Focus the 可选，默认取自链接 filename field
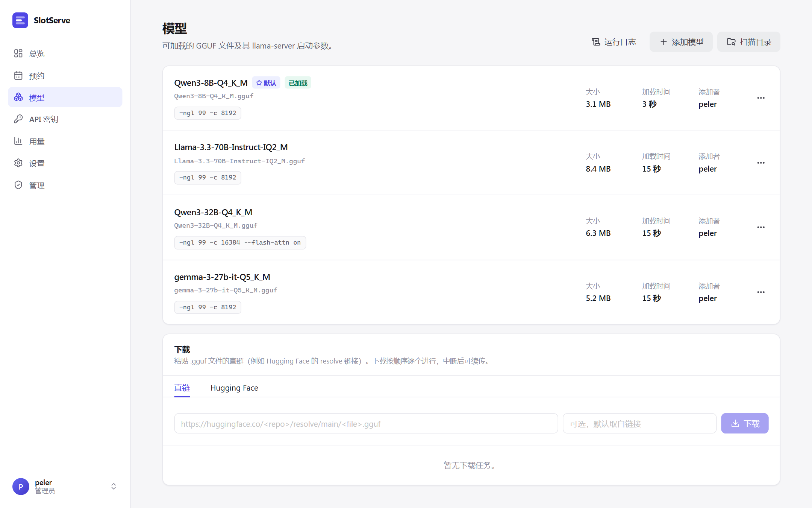The image size is (812, 508). click(x=639, y=424)
